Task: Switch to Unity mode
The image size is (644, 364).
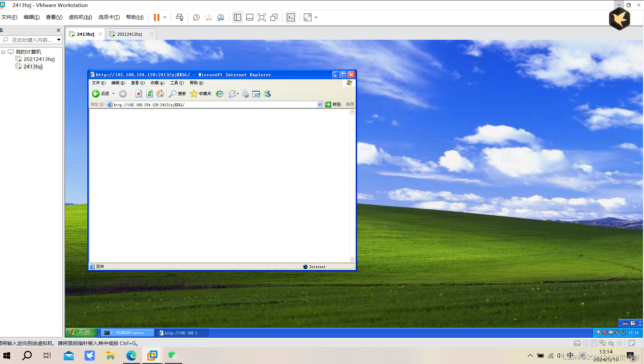Action: pos(274,18)
